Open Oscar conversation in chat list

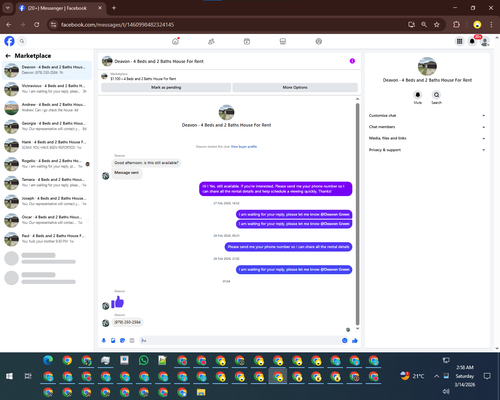point(47,220)
